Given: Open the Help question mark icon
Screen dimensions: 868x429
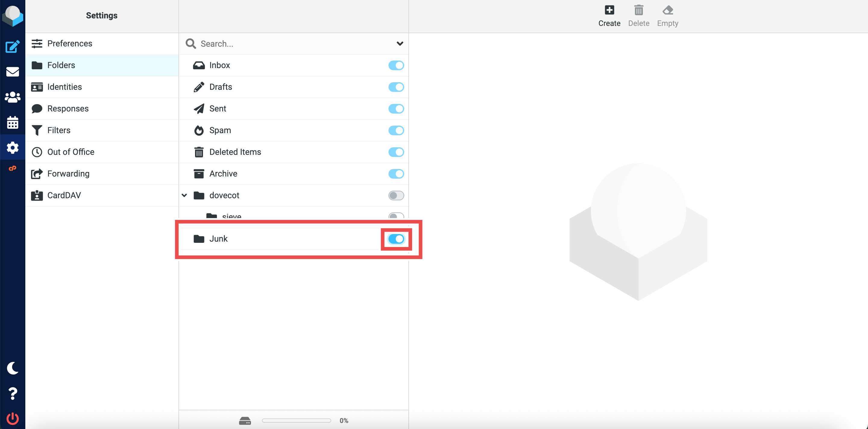Looking at the screenshot, I should 12,393.
